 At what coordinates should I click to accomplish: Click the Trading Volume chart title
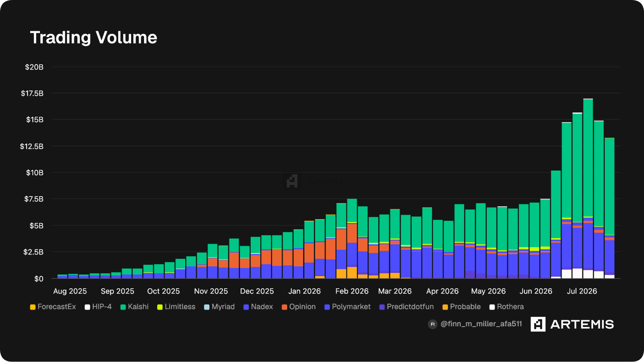(93, 38)
